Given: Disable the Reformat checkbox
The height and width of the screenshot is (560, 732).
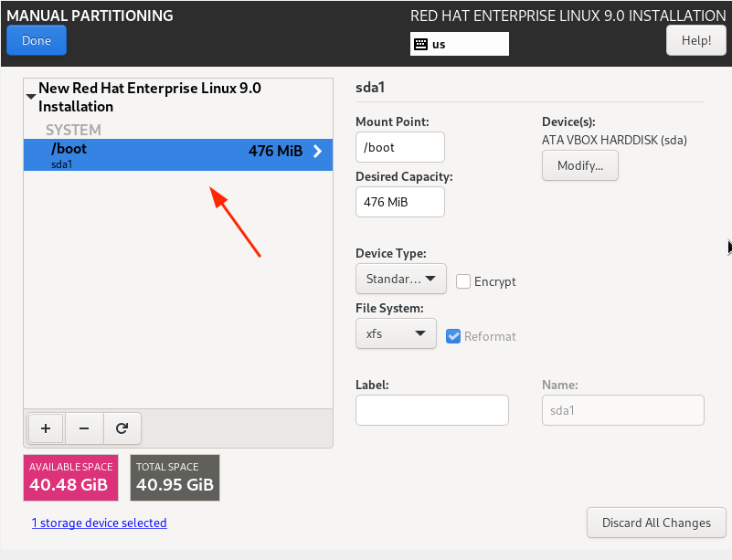Looking at the screenshot, I should pos(453,336).
